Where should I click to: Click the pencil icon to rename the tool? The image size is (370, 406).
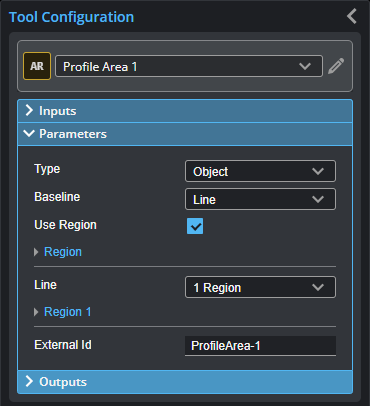336,66
